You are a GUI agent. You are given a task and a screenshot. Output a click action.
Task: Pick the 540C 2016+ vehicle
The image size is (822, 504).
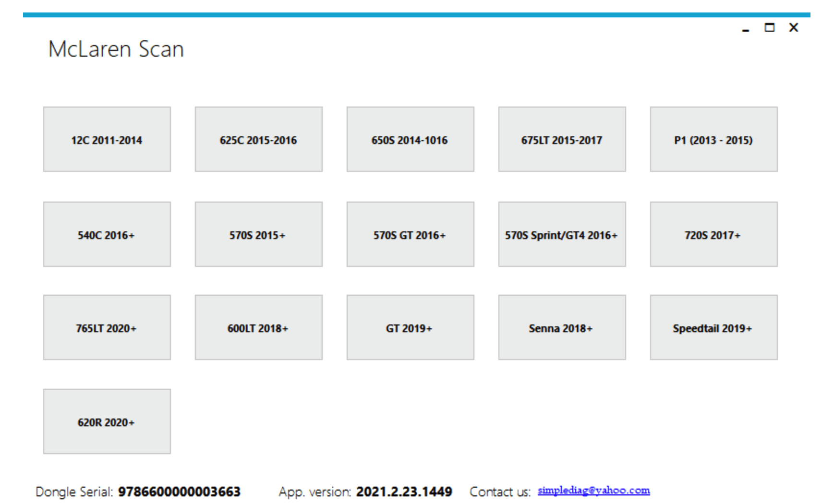click(x=107, y=234)
